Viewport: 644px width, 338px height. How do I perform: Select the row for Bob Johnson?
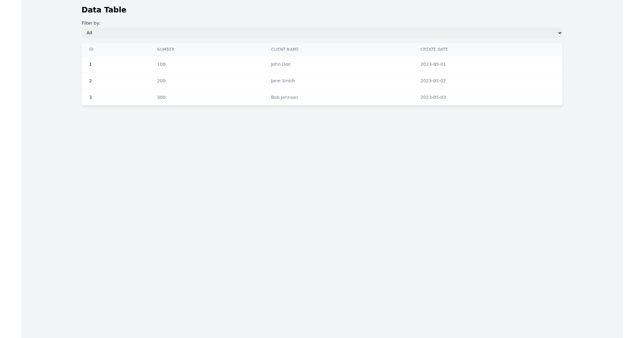pyautogui.click(x=284, y=97)
